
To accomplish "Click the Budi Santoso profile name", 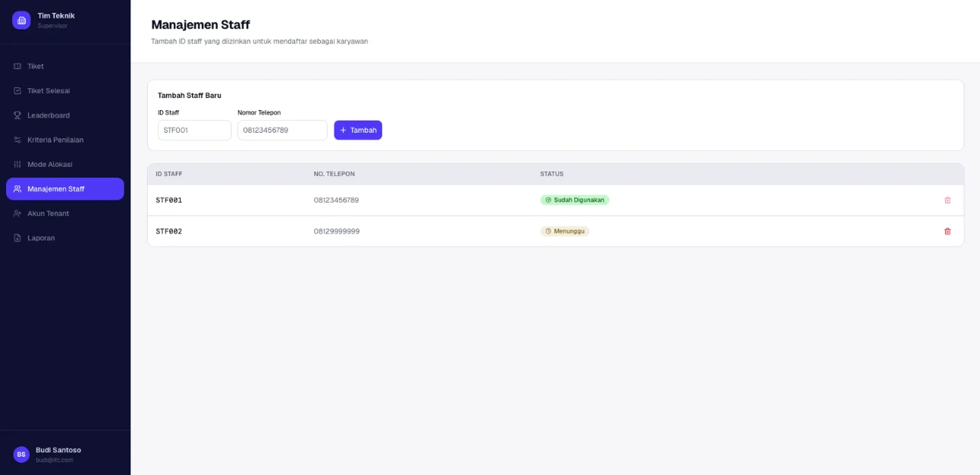I will (58, 450).
